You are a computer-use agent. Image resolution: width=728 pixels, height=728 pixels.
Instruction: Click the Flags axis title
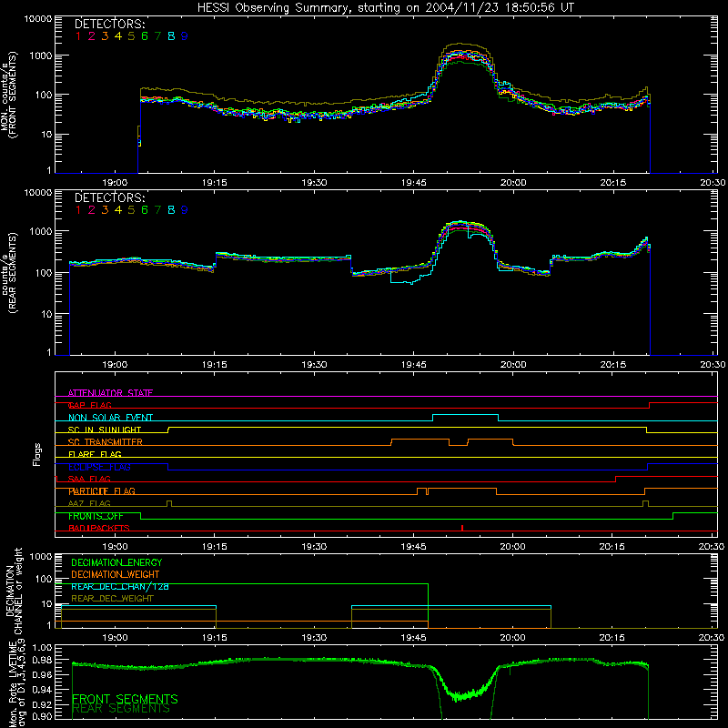(x=37, y=454)
